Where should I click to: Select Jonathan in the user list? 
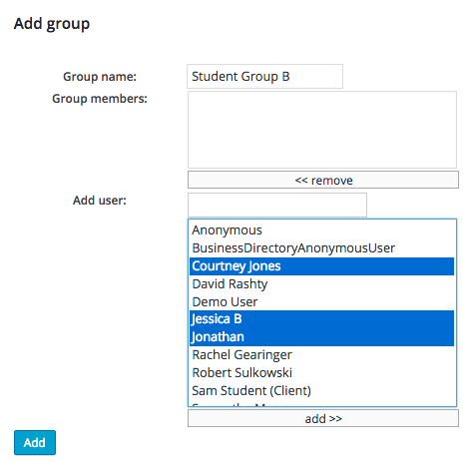coord(321,337)
